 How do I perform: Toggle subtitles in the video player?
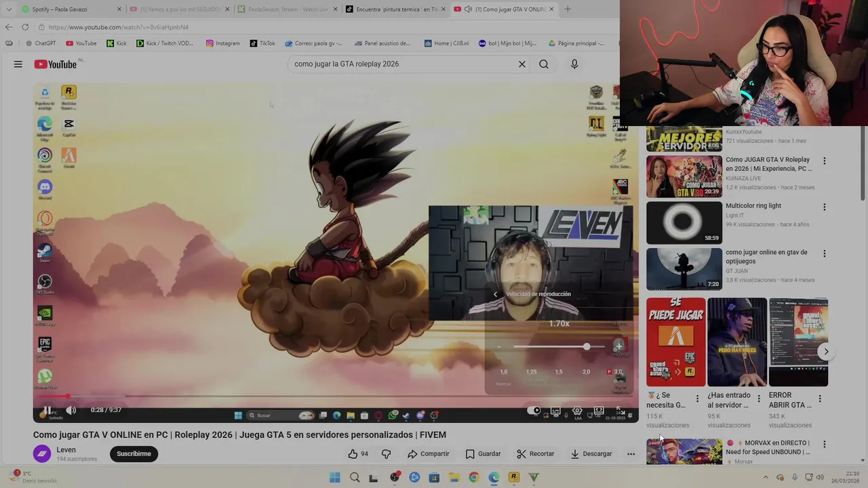coord(555,410)
